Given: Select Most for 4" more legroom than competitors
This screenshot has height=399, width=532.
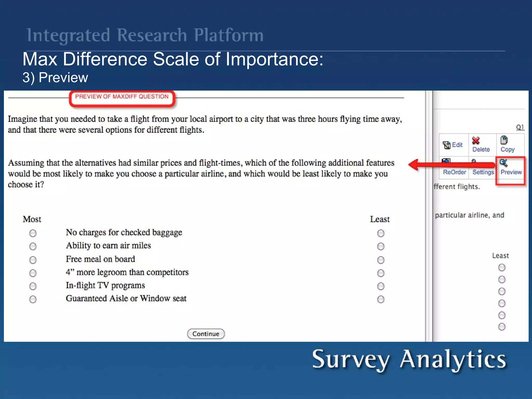Looking at the screenshot, I should pyautogui.click(x=33, y=273).
